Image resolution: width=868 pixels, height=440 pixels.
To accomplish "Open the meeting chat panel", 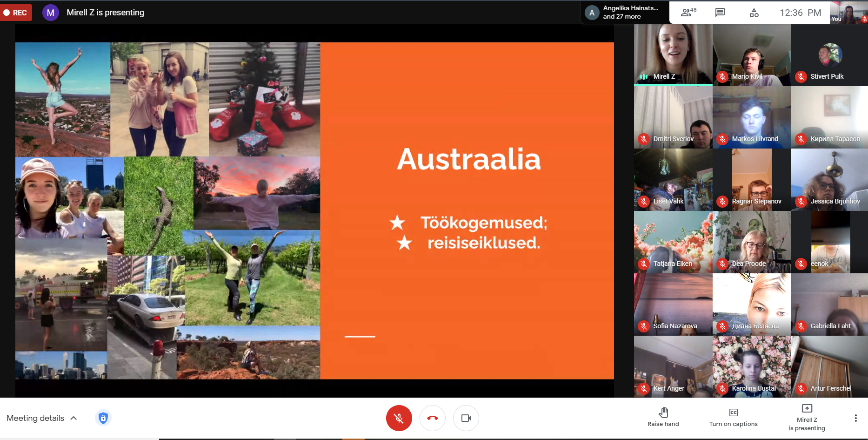I will click(720, 13).
